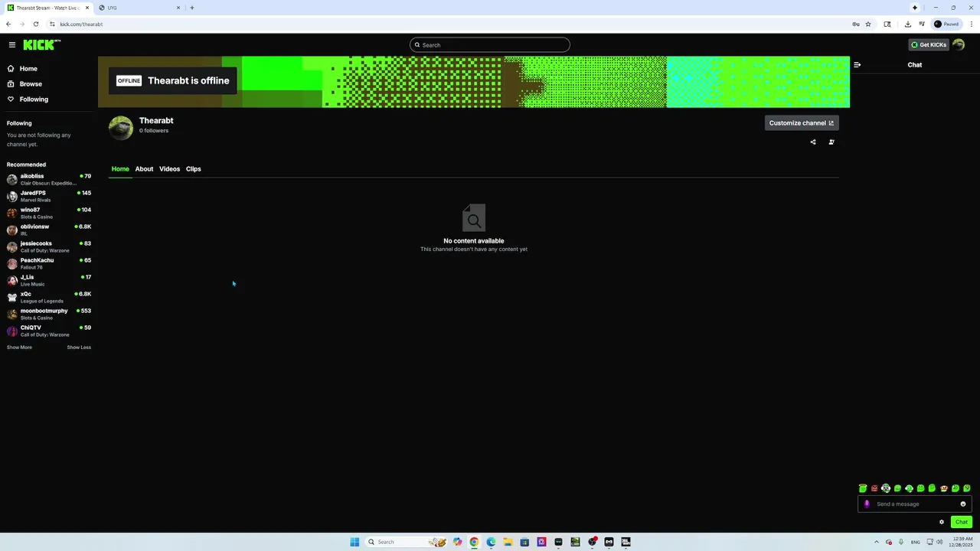Open the user profile avatar menu
This screenshot has height=551, width=980.
tap(959, 45)
